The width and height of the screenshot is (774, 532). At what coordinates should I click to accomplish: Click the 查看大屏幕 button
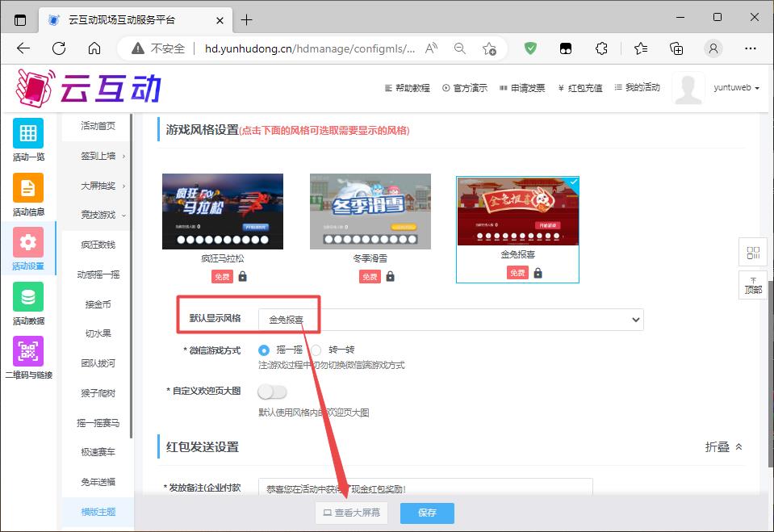[x=351, y=513]
